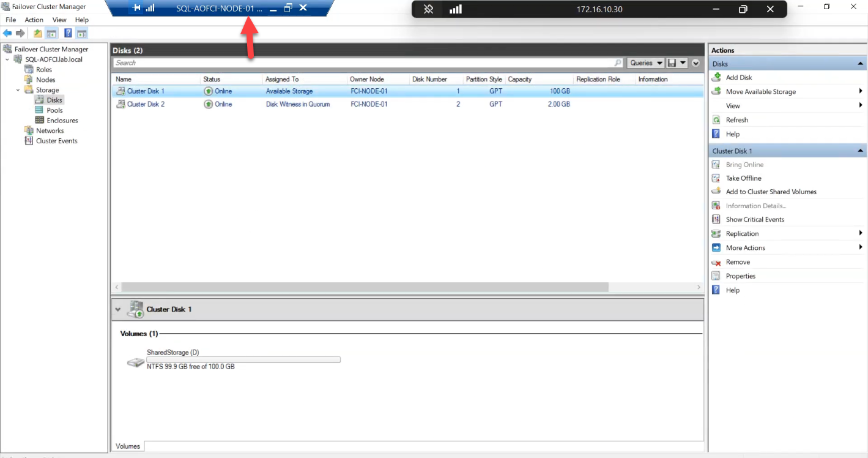Click the Owner Node column header
Viewport: 868px width, 458px height.
coord(377,79)
